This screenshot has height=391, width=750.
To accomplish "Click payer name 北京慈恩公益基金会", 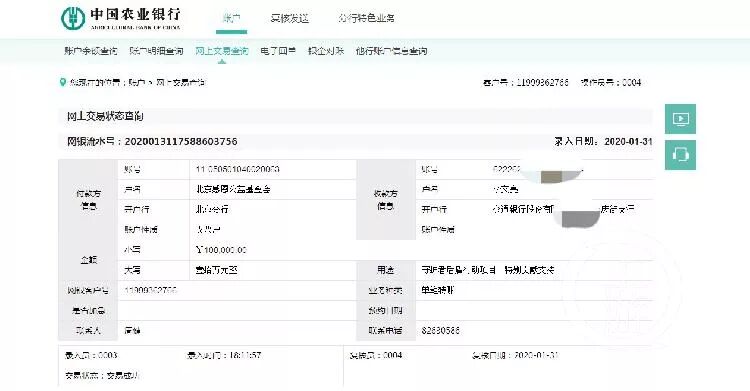I will (x=233, y=190).
